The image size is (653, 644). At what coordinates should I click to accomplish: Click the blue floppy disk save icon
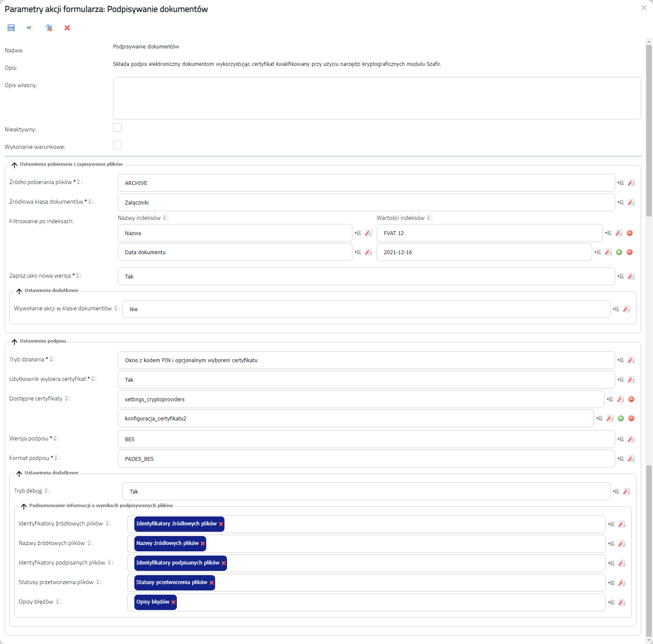[x=11, y=28]
